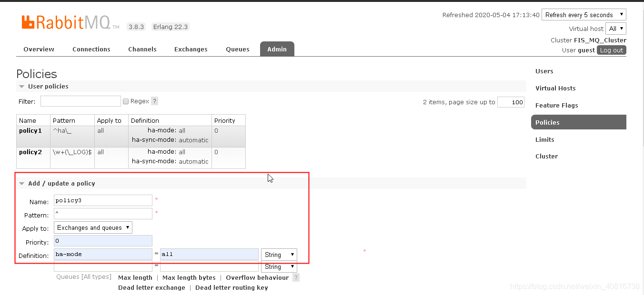The height and width of the screenshot is (295, 644).
Task: Switch to the Overview tab
Action: pyautogui.click(x=39, y=49)
